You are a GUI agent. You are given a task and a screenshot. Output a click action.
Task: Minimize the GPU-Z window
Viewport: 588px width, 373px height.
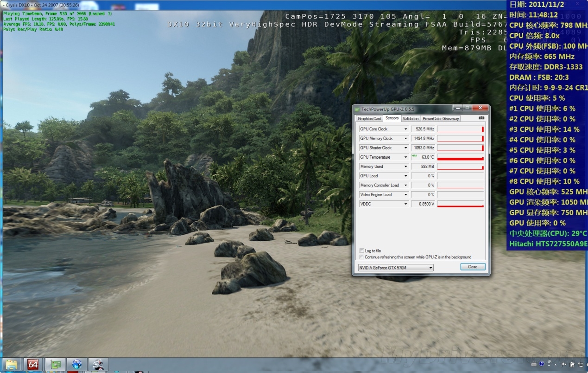[x=458, y=108]
